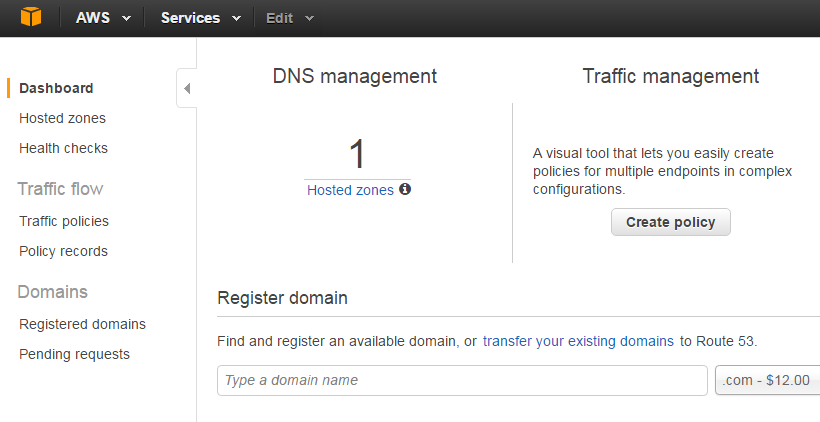
Task: Click the Traffic management heading
Action: (670, 76)
